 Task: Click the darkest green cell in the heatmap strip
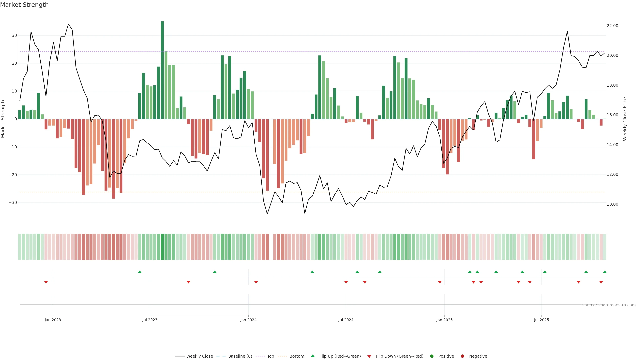[162, 247]
